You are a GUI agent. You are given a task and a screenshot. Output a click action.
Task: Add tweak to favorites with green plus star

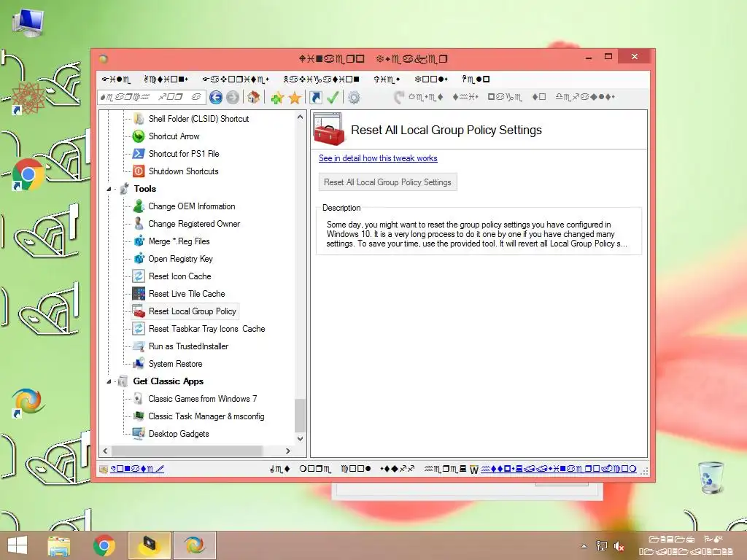(276, 98)
